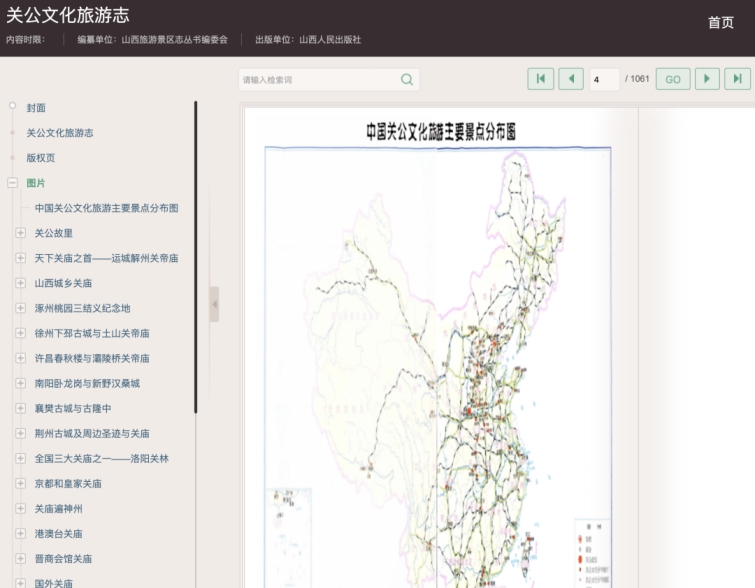Expand the 关公故里 chapter node
755x588 pixels.
(21, 233)
